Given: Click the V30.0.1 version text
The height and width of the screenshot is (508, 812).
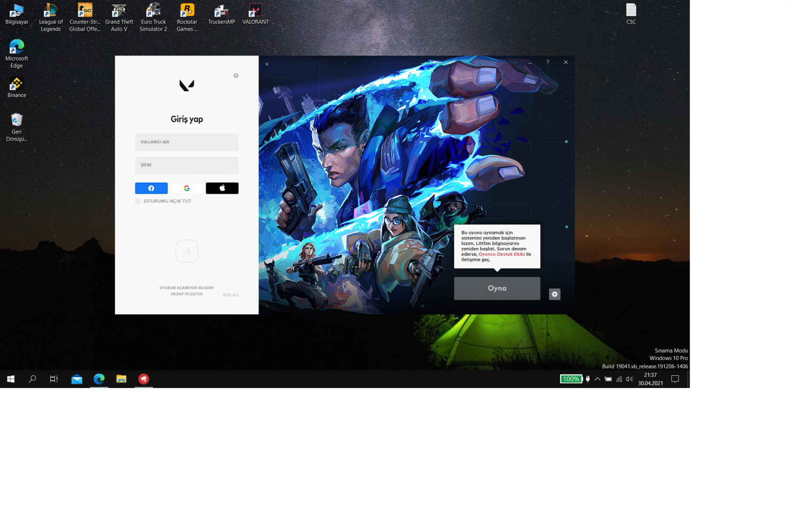Looking at the screenshot, I should [x=230, y=295].
